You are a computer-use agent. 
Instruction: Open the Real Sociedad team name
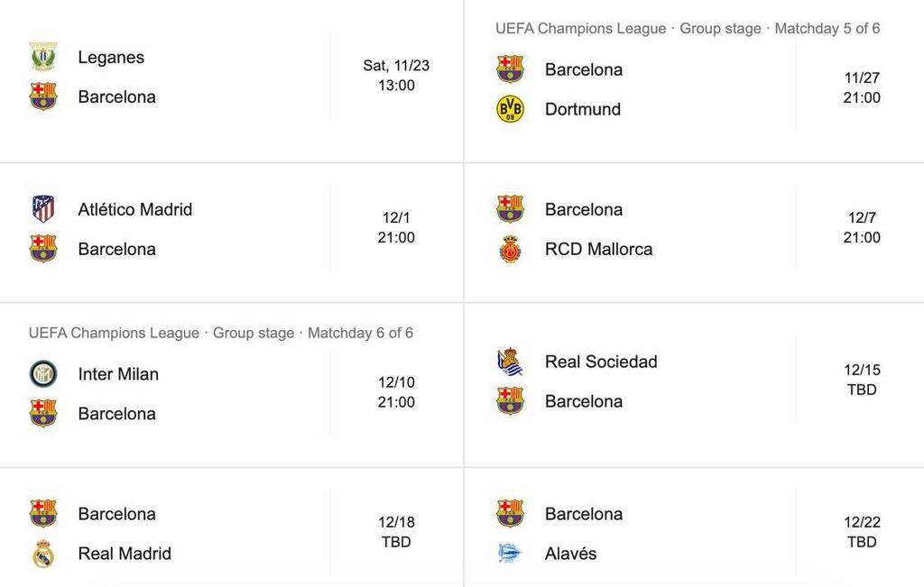(601, 362)
